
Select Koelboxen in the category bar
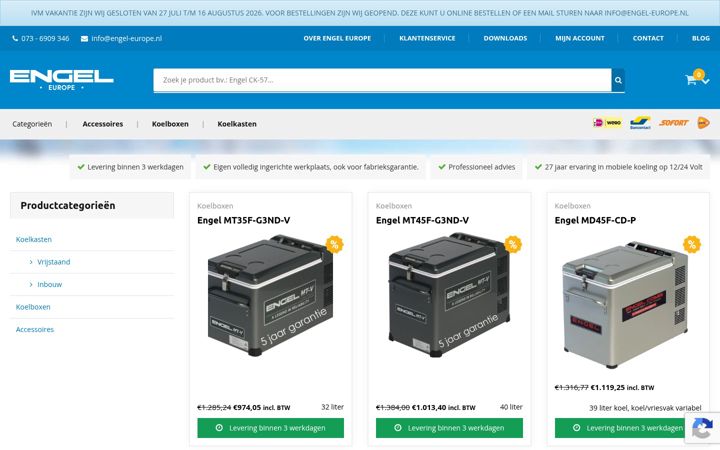tap(170, 124)
